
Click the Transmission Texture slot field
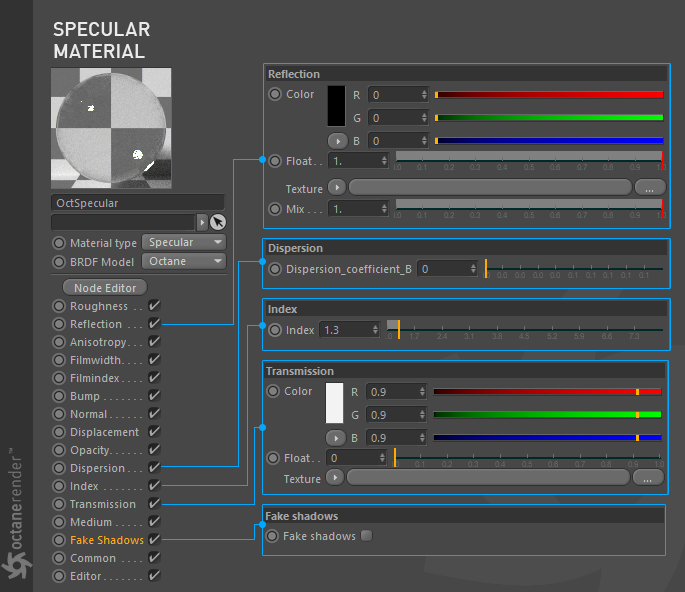(x=488, y=478)
